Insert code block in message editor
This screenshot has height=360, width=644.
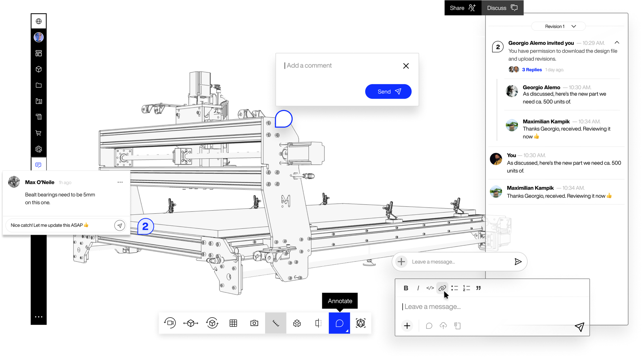tap(430, 288)
